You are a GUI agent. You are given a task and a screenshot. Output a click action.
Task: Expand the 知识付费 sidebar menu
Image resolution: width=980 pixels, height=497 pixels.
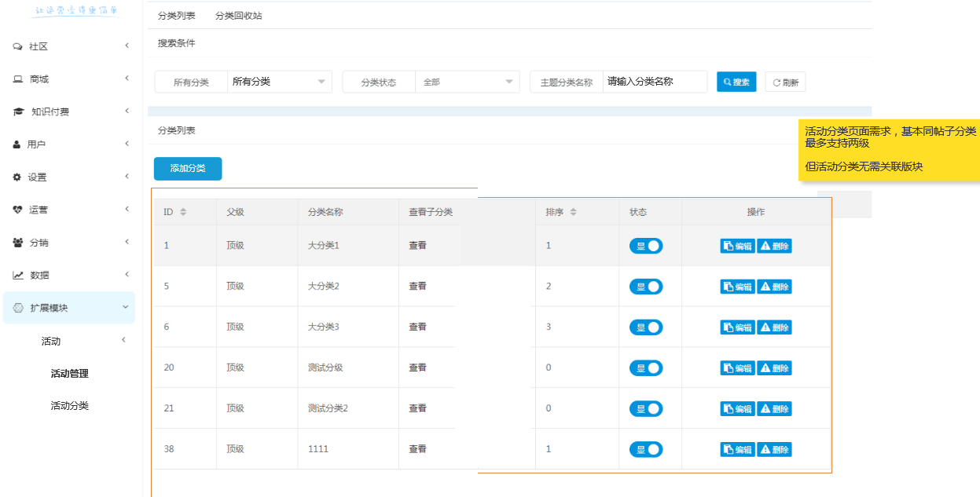pos(127,111)
